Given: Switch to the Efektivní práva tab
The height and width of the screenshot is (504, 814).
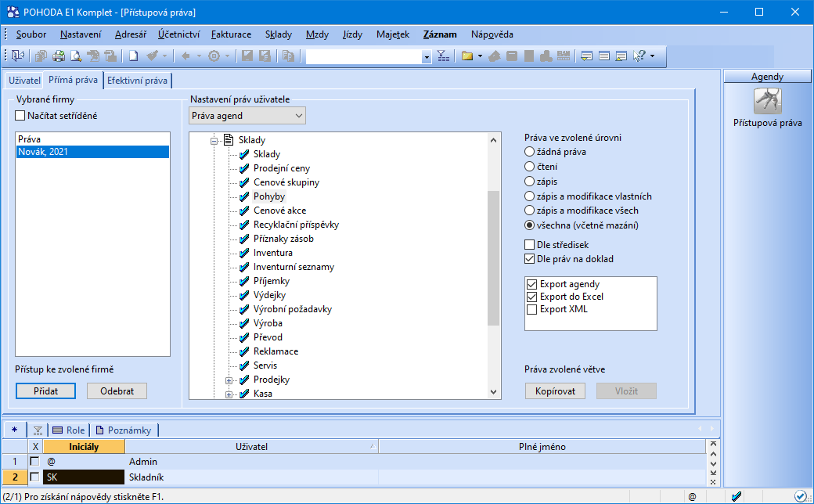Looking at the screenshot, I should pyautogui.click(x=137, y=80).
